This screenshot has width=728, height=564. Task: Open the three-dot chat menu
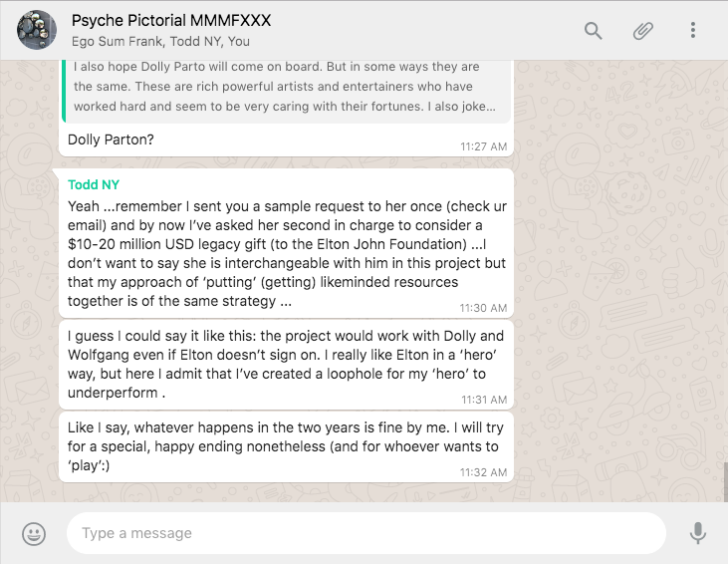click(693, 31)
